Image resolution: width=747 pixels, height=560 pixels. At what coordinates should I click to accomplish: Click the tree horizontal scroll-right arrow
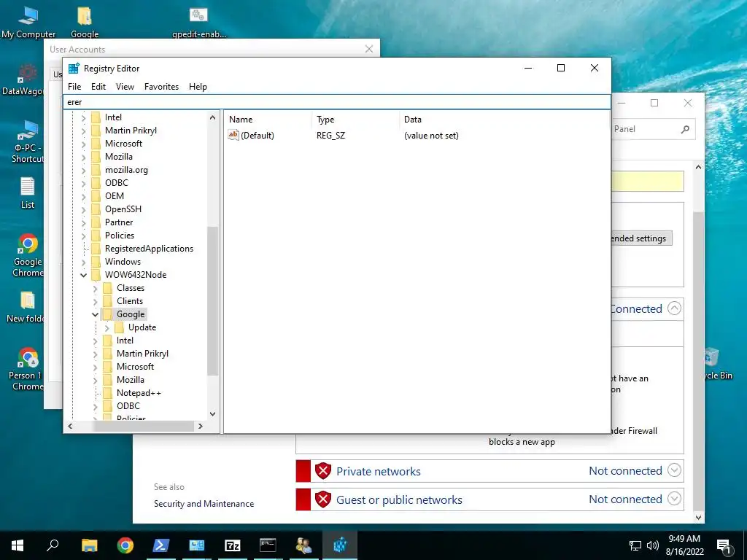(x=201, y=426)
